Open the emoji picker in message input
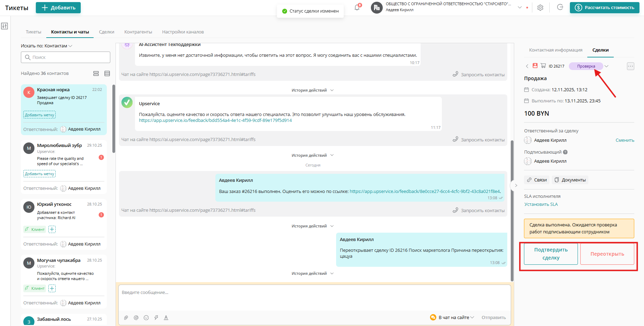Viewport: 644px width, 326px height. (x=146, y=317)
